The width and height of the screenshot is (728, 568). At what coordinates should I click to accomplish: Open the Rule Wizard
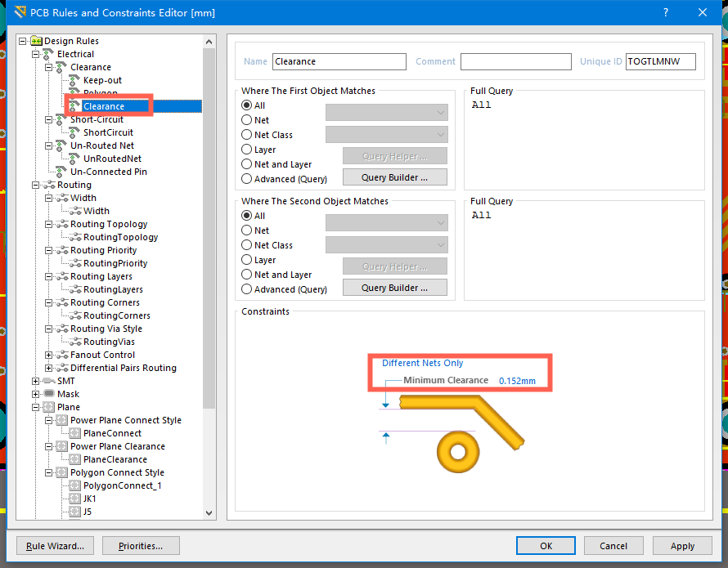click(56, 546)
